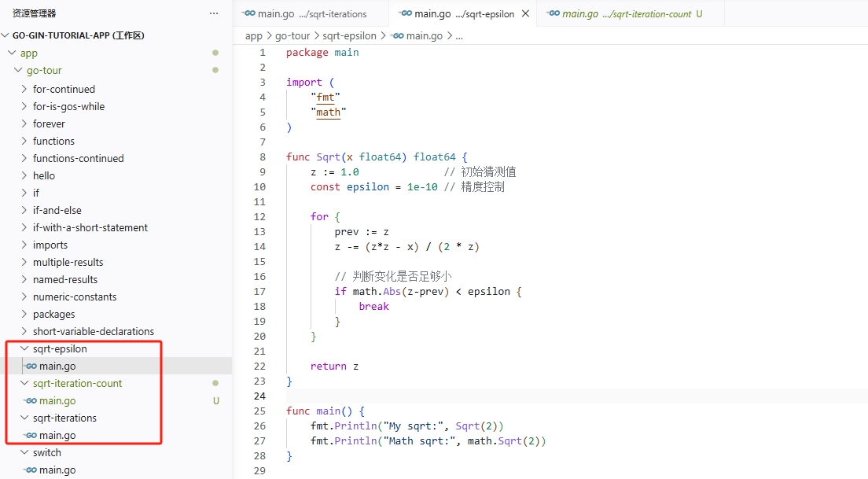The image size is (868, 479).
Task: Expand short-variable-declarations folder
Action: click(x=24, y=331)
